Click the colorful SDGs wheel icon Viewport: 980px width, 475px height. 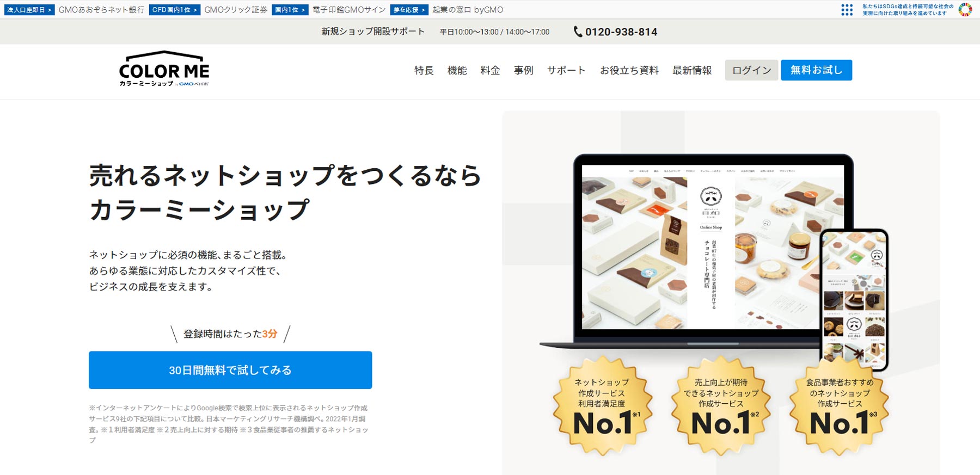(965, 10)
